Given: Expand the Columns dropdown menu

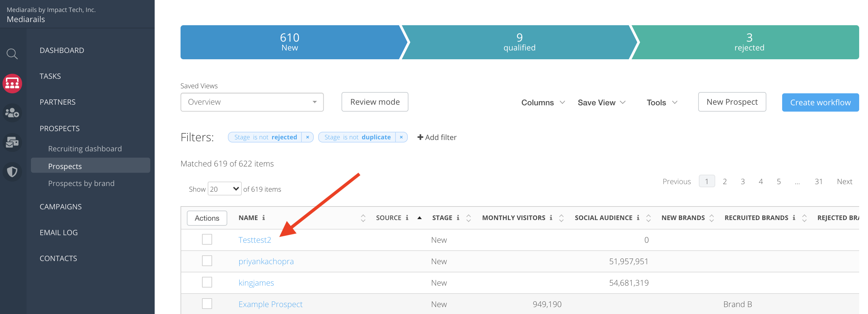Looking at the screenshot, I should click(543, 103).
